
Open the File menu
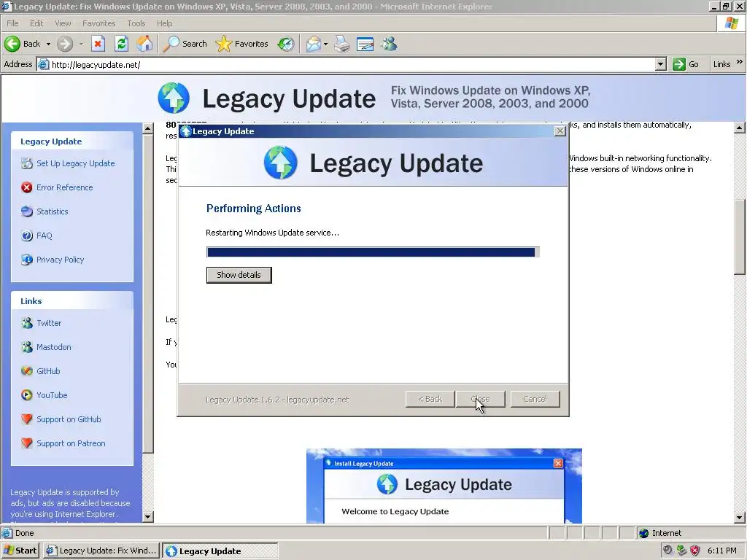click(12, 23)
